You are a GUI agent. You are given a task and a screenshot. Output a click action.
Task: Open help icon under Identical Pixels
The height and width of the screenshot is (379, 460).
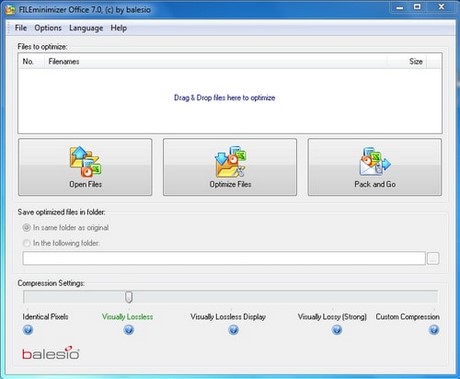[x=28, y=330]
